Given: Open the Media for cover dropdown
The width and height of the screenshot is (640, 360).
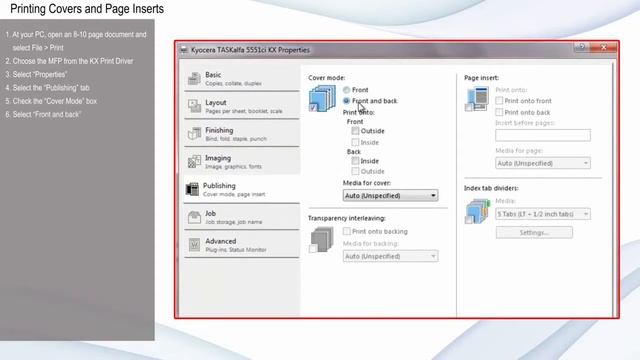Looking at the screenshot, I should pos(391,196).
